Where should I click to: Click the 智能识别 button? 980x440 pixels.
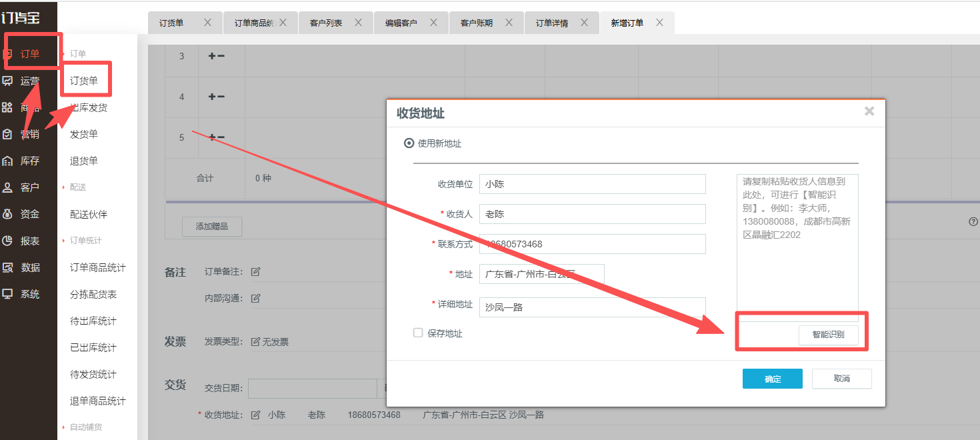point(828,335)
